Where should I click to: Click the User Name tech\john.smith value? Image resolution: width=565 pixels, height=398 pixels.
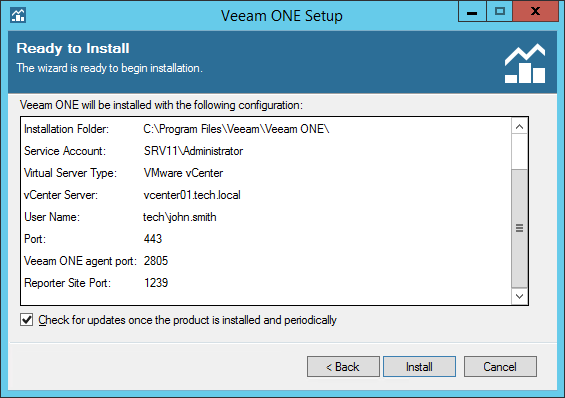pyautogui.click(x=179, y=217)
